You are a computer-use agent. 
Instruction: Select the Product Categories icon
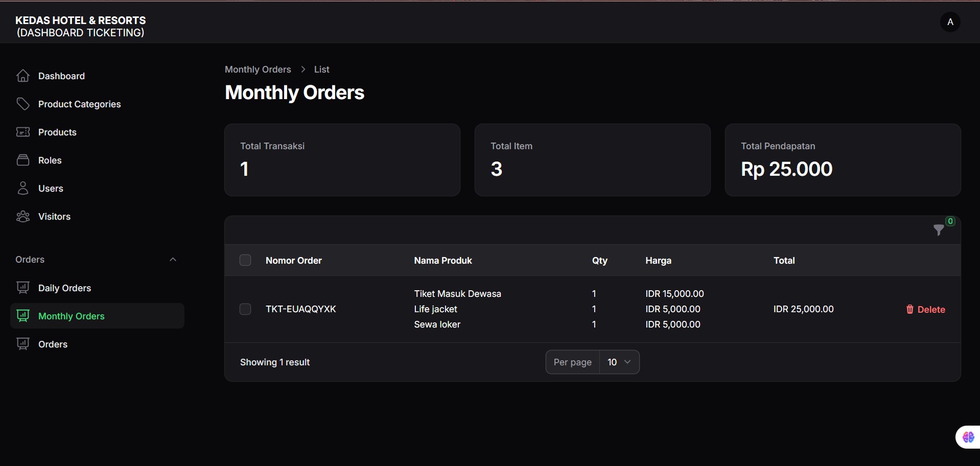(x=24, y=103)
